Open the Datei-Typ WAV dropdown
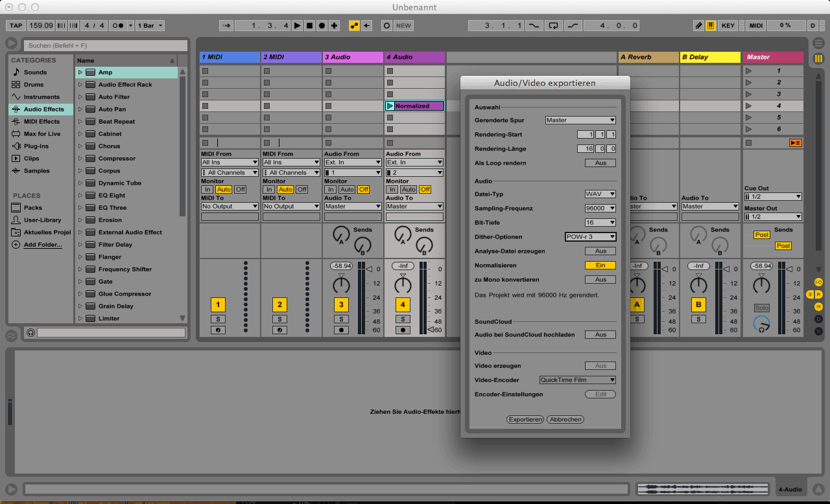 600,194
